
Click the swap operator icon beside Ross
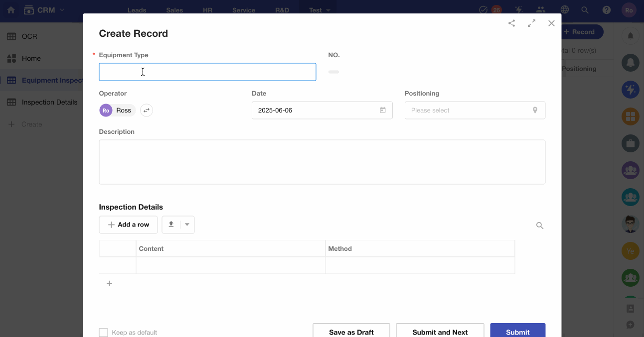[146, 111]
